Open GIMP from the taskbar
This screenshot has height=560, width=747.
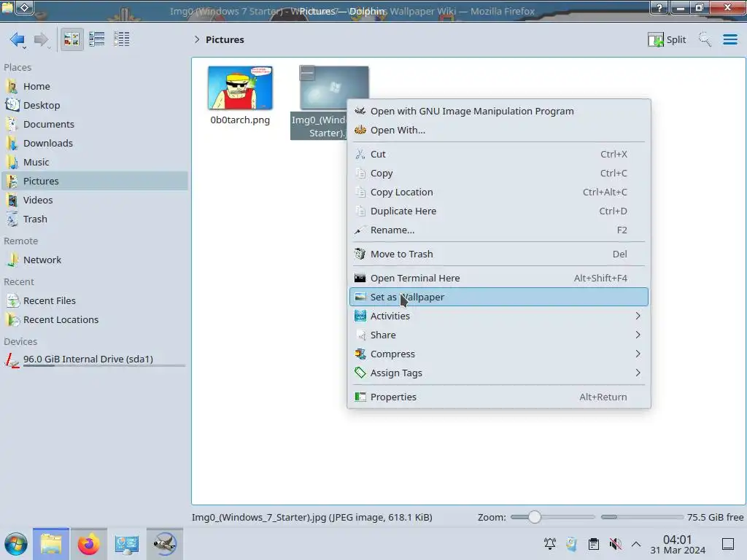click(164, 544)
